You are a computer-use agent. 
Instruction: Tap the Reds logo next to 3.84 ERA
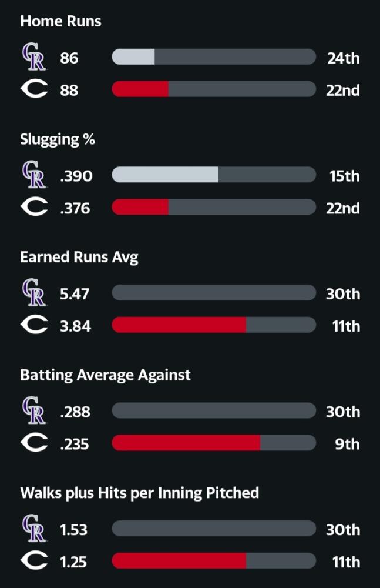34,325
